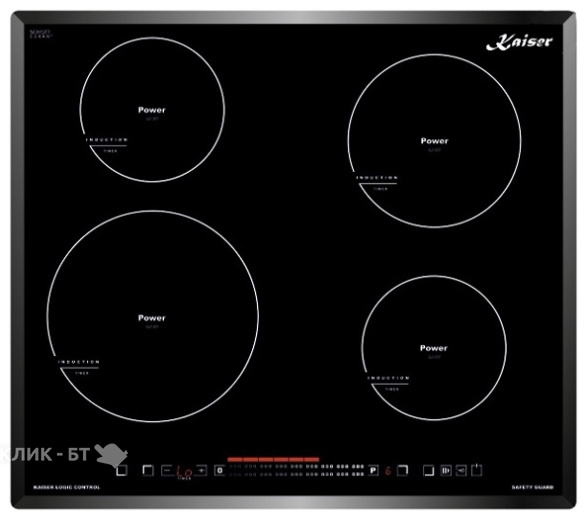Select the rear-left cooking zone touch key
Image resolution: width=587 pixels, height=520 pixels.
[x=148, y=470]
